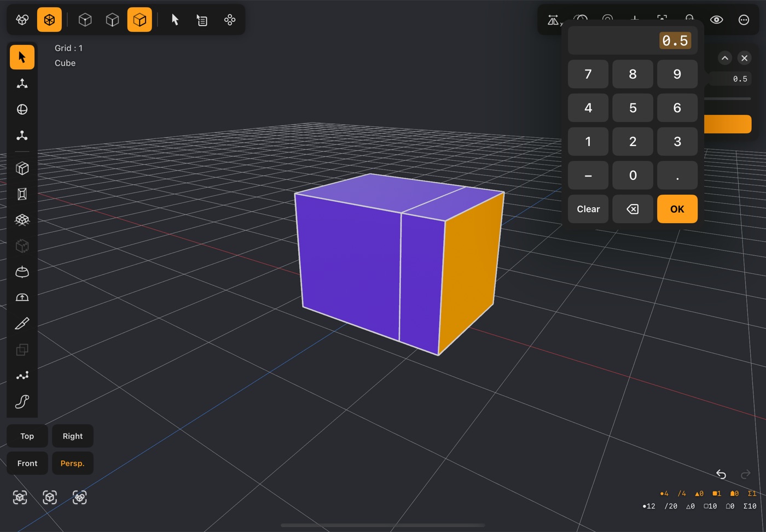The width and height of the screenshot is (766, 532).
Task: Switch to Persp. view
Action: point(72,463)
